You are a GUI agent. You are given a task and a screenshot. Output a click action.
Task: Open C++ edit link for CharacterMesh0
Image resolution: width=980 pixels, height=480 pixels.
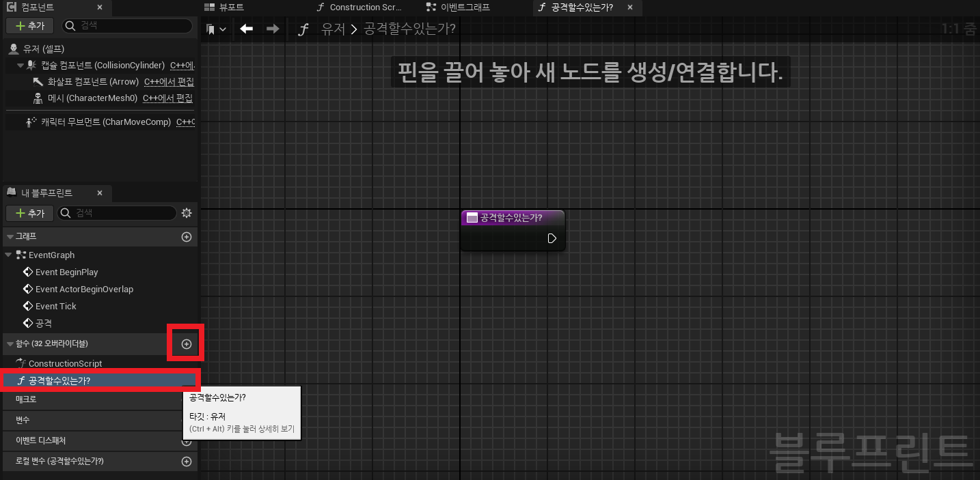pos(168,98)
